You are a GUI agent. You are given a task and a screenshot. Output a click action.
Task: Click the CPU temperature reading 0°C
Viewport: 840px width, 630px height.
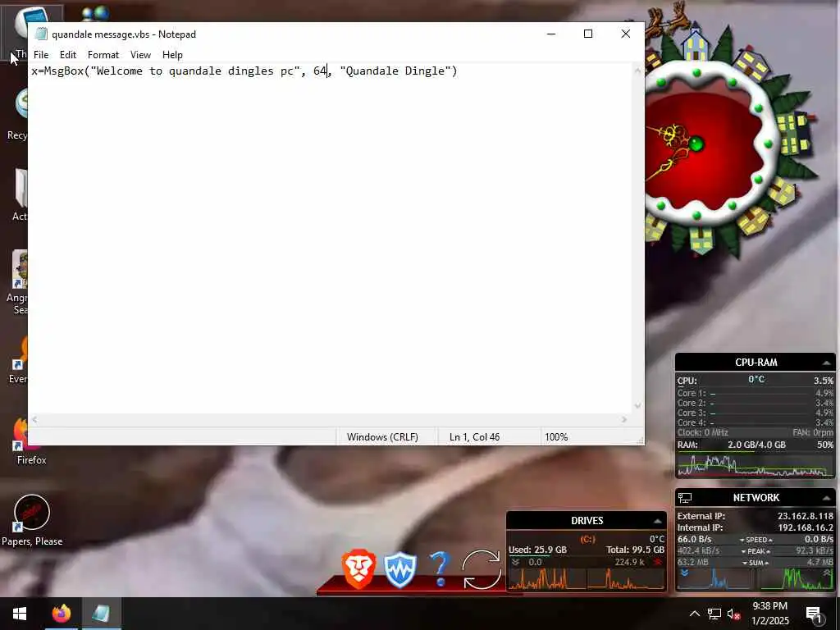pyautogui.click(x=756, y=379)
